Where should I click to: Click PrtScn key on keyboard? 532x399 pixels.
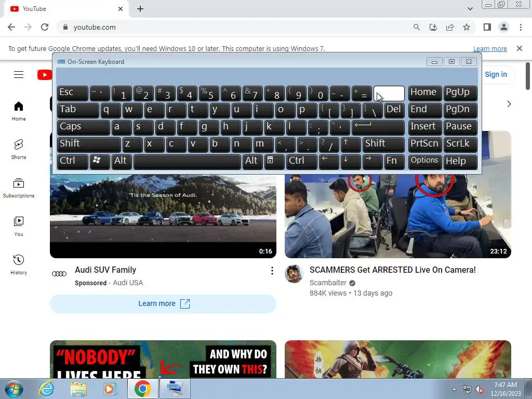point(425,144)
